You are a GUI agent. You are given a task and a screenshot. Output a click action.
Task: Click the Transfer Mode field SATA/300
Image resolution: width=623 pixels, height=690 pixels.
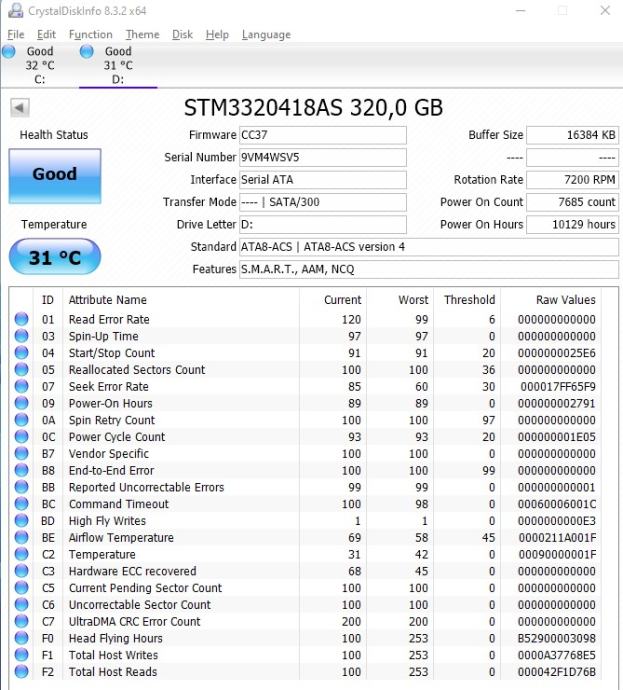pos(322,202)
